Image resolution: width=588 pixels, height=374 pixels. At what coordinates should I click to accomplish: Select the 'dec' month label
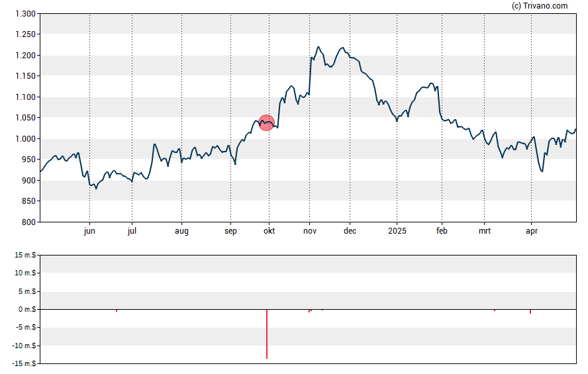(350, 231)
